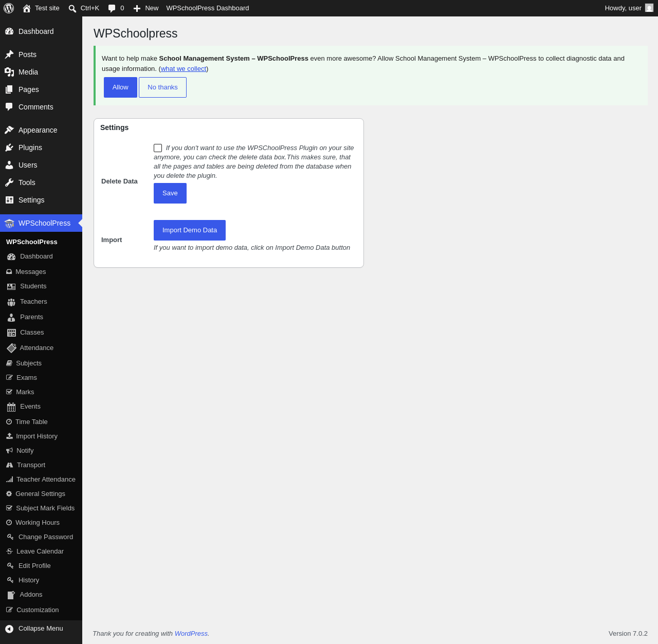The image size is (658, 644).
Task: Click the Classes board icon
Action: tap(11, 333)
